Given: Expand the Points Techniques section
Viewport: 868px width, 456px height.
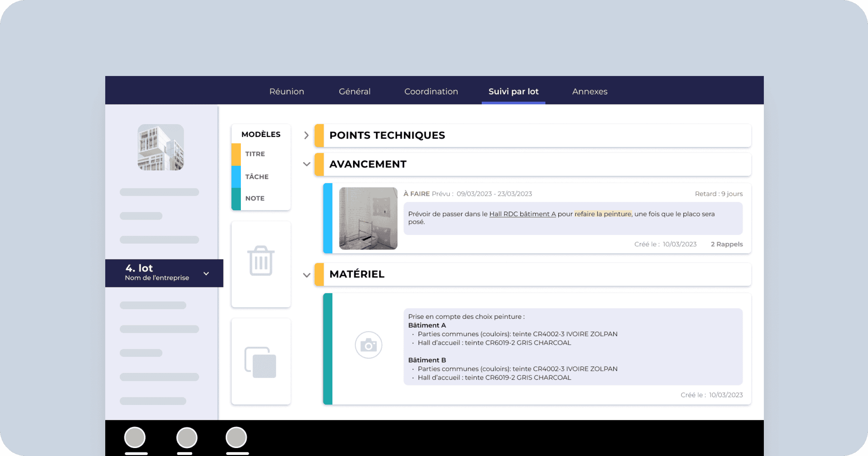Looking at the screenshot, I should (x=306, y=135).
